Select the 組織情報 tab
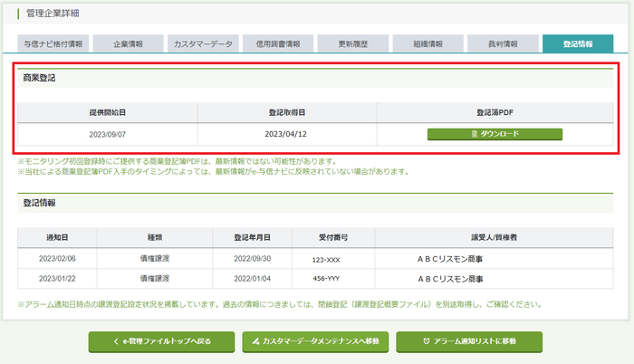The width and height of the screenshot is (634, 364). (428, 43)
